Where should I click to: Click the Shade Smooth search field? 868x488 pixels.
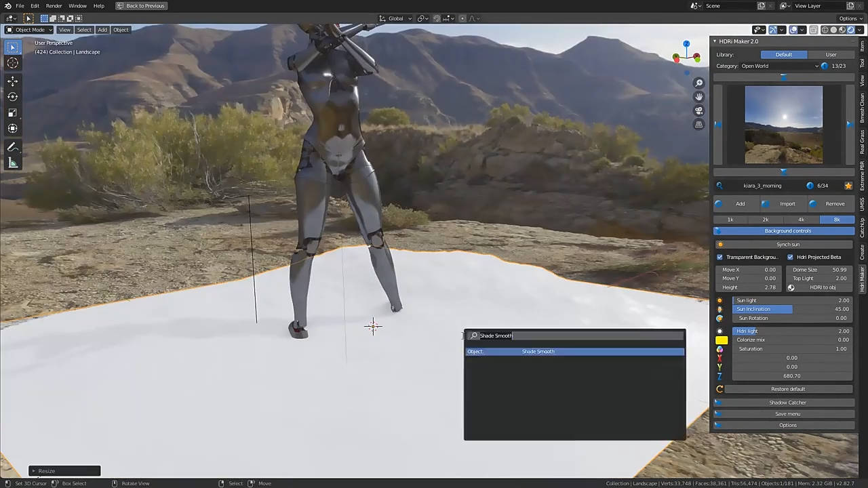[x=575, y=336]
